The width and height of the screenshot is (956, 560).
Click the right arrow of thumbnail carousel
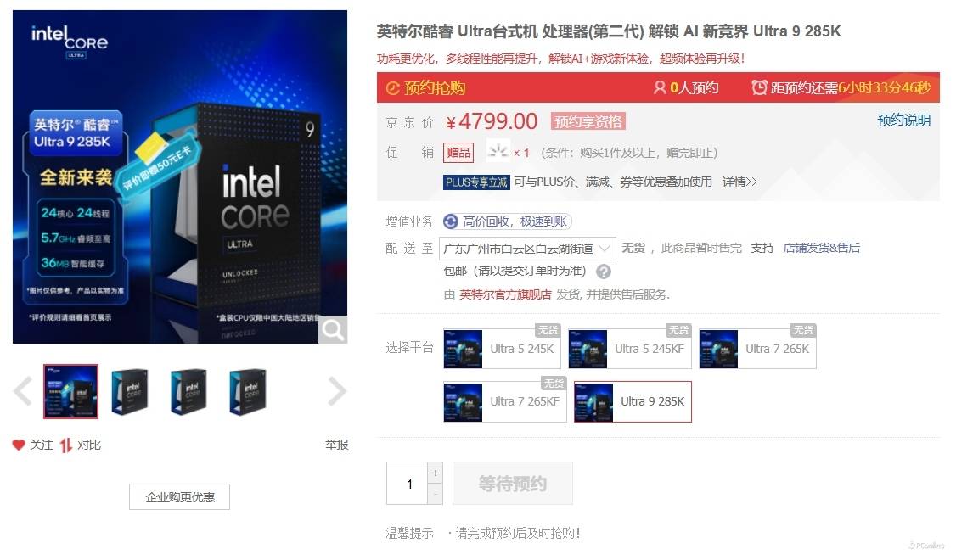(337, 391)
